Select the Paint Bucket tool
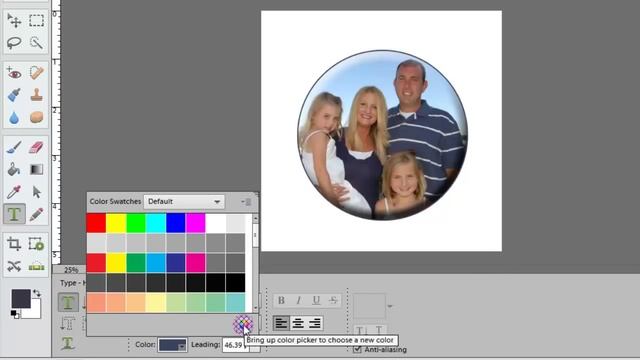The width and height of the screenshot is (640, 360). [x=14, y=169]
